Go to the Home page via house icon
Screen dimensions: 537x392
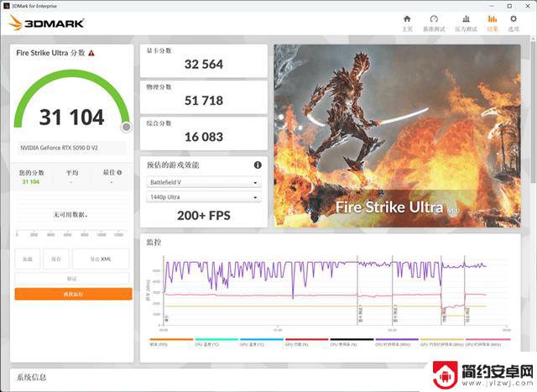[x=407, y=23]
